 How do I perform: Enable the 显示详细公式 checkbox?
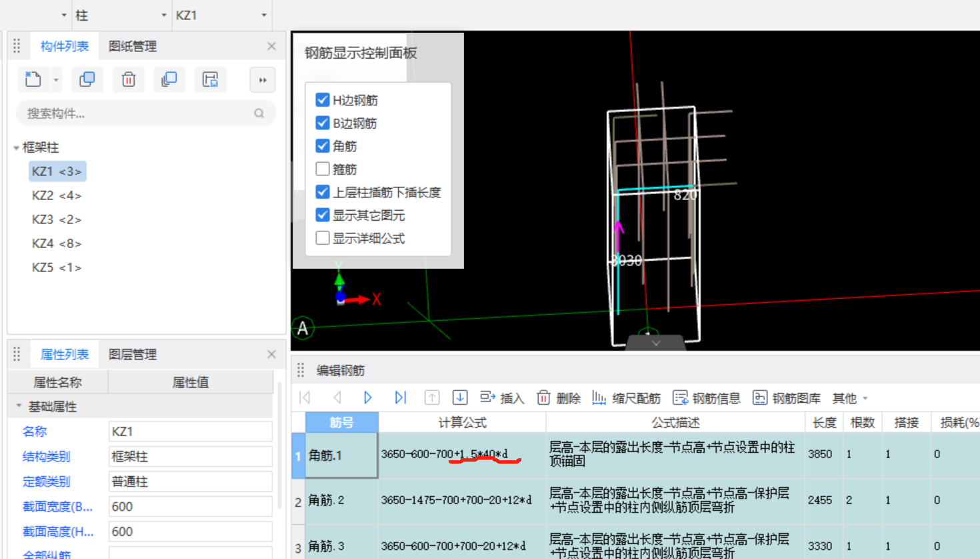pos(323,238)
